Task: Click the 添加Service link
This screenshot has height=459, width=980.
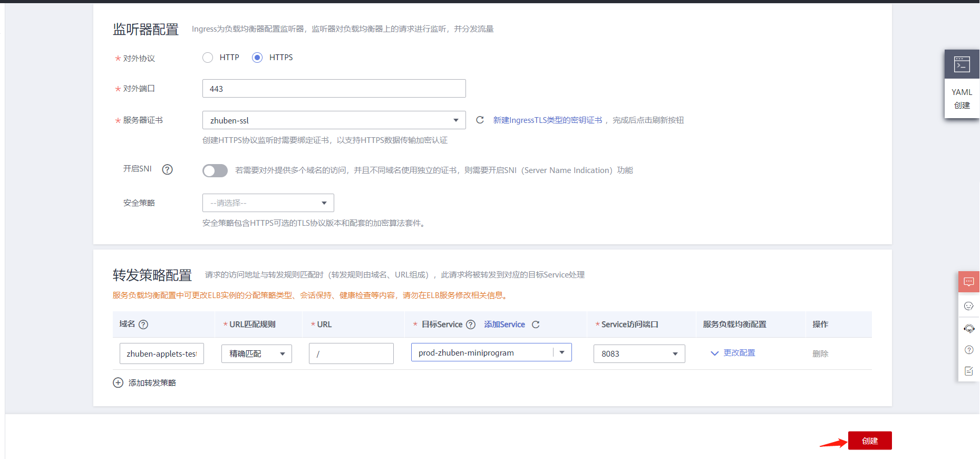Action: click(x=504, y=324)
